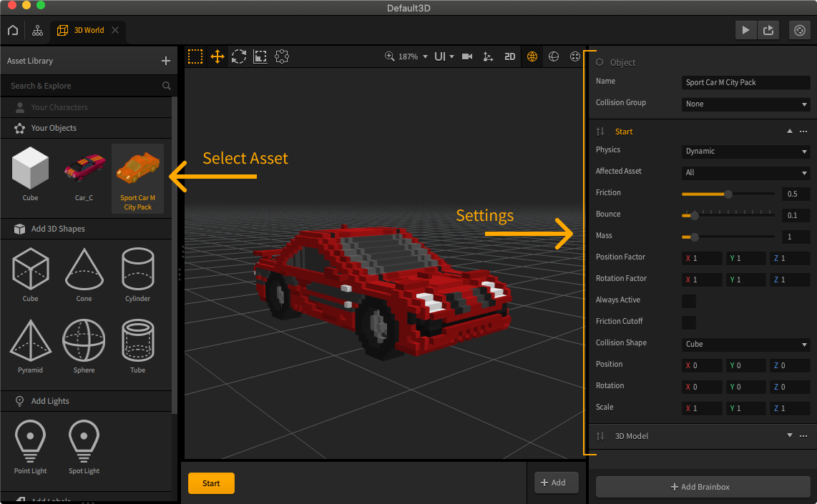Click the camera icon in viewport toolbar

[x=467, y=56]
